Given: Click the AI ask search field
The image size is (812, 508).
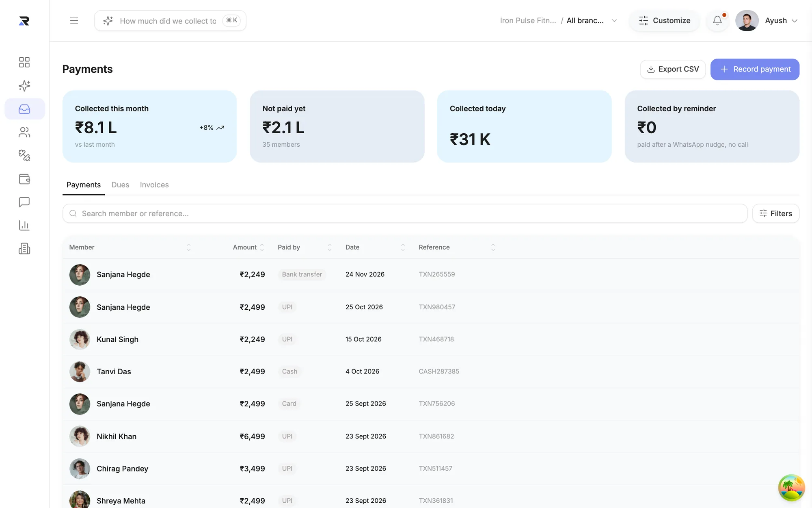Looking at the screenshot, I should [170, 21].
